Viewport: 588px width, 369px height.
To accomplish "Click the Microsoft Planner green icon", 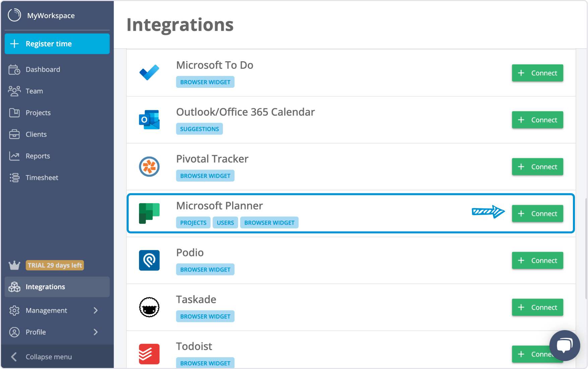I will [x=149, y=213].
